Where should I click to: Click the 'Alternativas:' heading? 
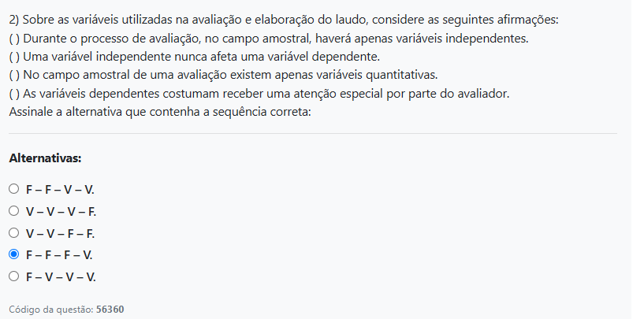[x=45, y=158]
